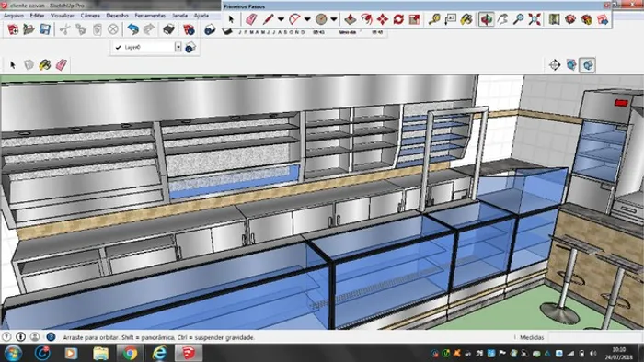Select the Move tool
Image resolution: width=644 pixels, height=362 pixels.
point(383,19)
